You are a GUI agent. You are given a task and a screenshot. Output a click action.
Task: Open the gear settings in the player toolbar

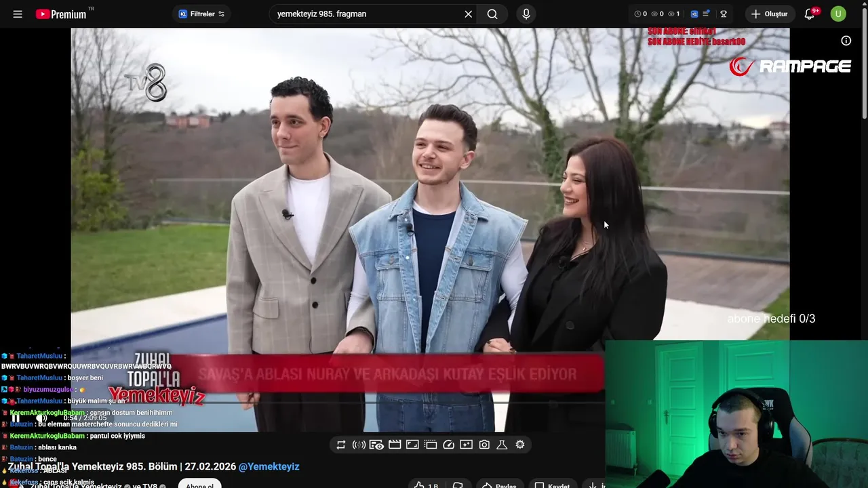click(520, 445)
